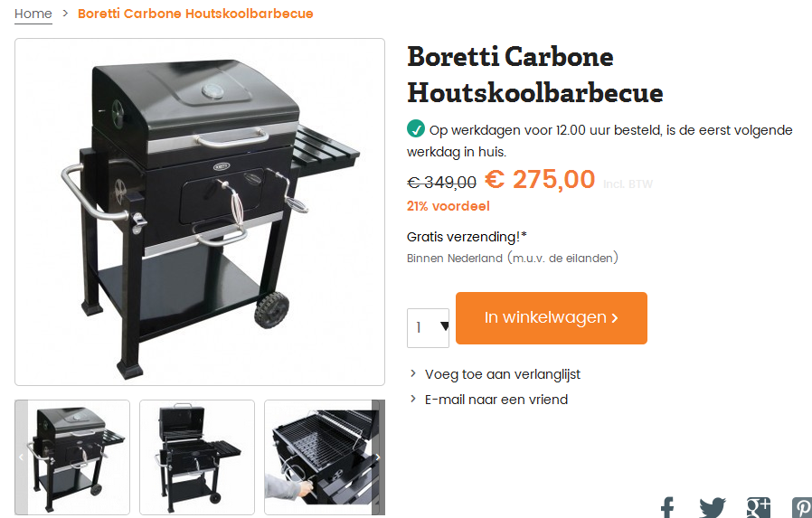Viewport: 812px width, 518px height.
Task: Open the quantity dropdown showing 1
Action: click(428, 327)
